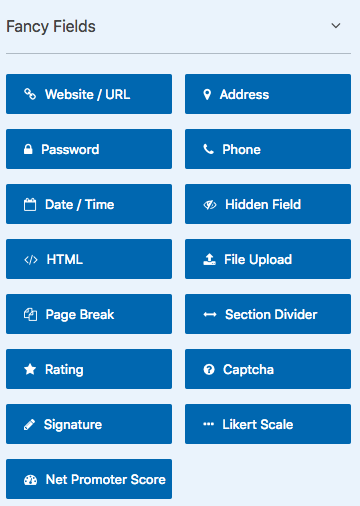The height and width of the screenshot is (506, 360).
Task: Click the phone handset icon
Action: (x=208, y=149)
